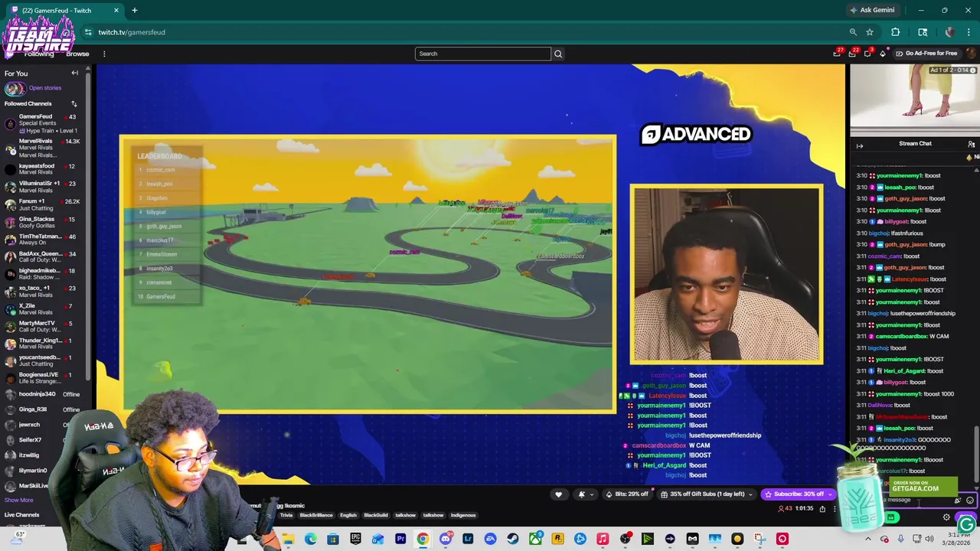Open Discord from the taskbar
The height and width of the screenshot is (551, 980).
[x=446, y=540]
